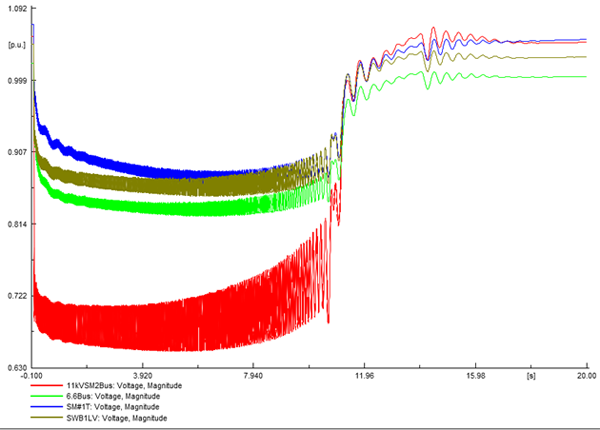Viewport: 600px width, 430px height.
Task: Click the 1.092 y-axis maximum value
Action: click(x=15, y=8)
